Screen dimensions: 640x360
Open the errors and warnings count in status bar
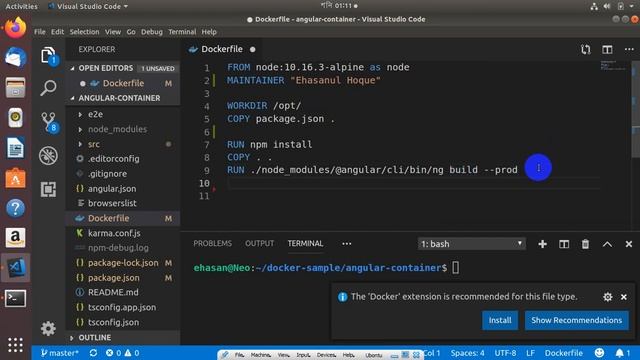pyautogui.click(x=122, y=353)
